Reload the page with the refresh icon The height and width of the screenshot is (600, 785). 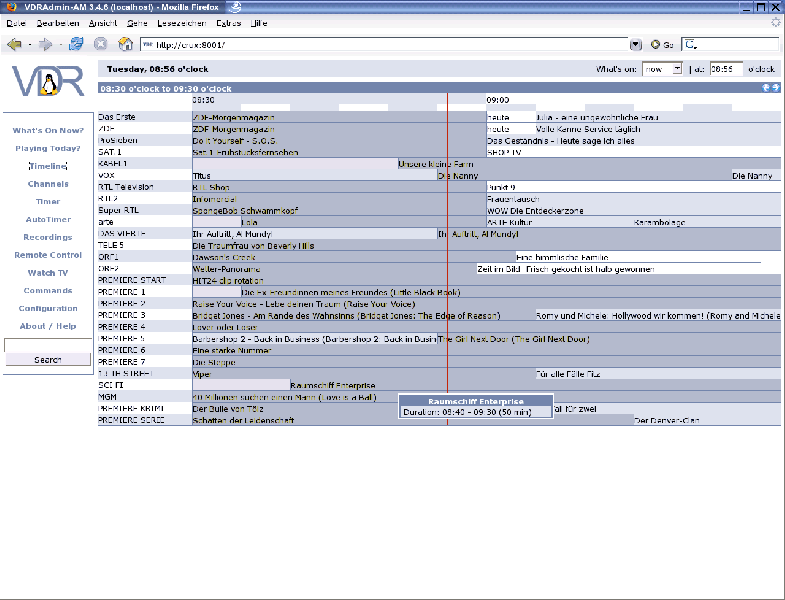[76, 44]
